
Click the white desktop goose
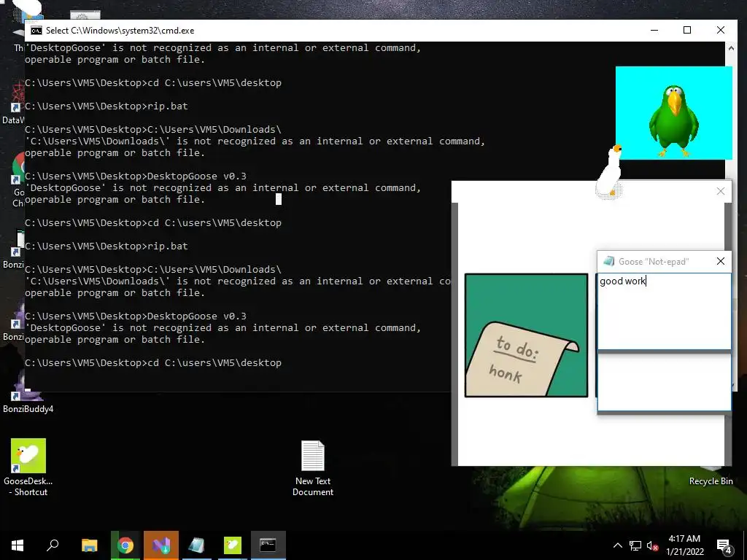click(x=610, y=171)
